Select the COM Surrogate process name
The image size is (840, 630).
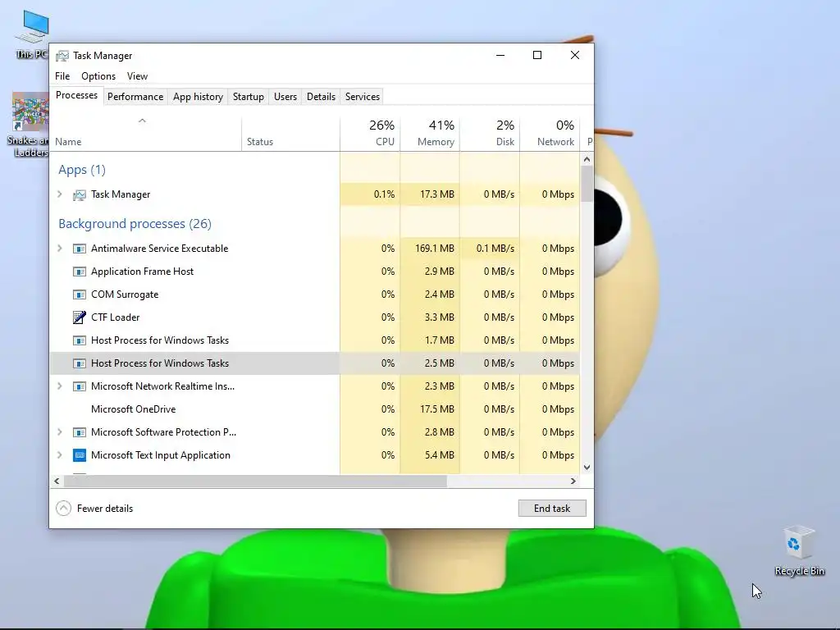click(125, 294)
